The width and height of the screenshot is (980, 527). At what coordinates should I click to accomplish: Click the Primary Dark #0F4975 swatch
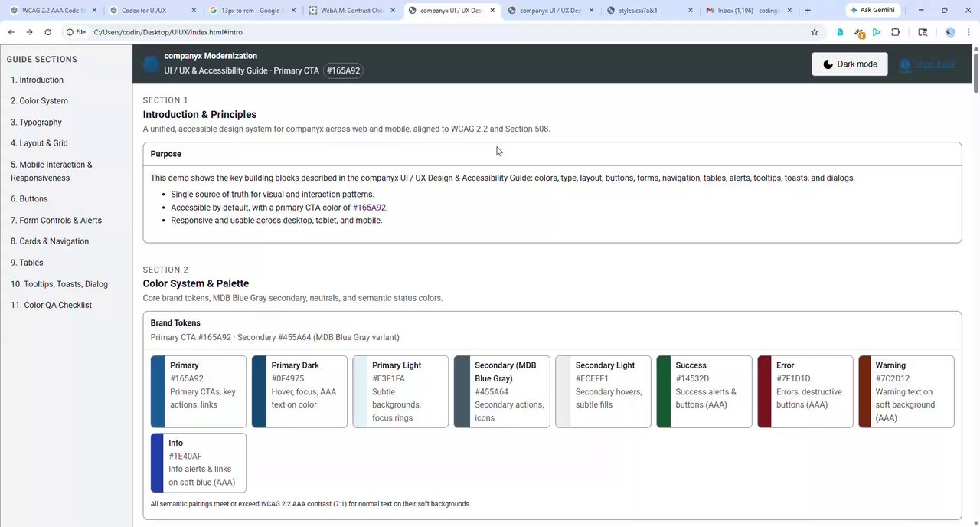pos(299,391)
